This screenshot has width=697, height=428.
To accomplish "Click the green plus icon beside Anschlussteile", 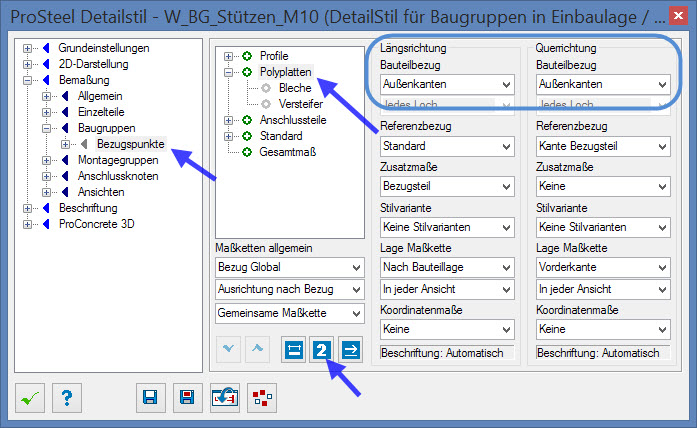I will tap(247, 120).
